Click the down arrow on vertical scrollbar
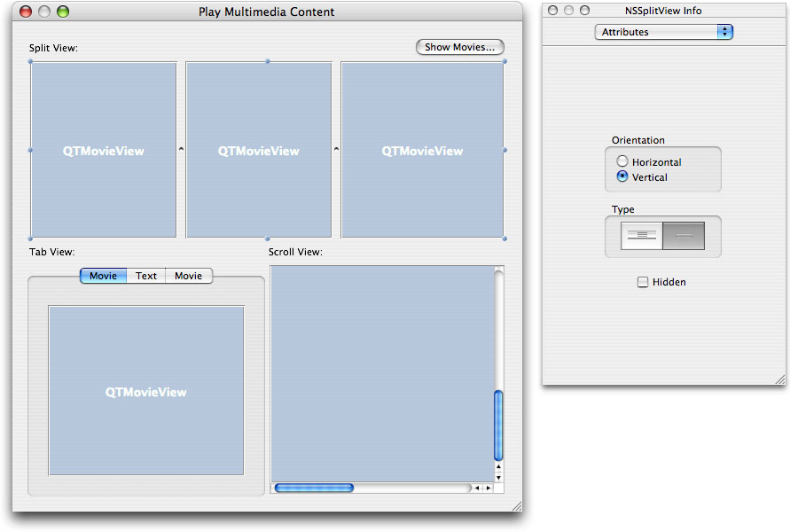The image size is (790, 532). (498, 475)
